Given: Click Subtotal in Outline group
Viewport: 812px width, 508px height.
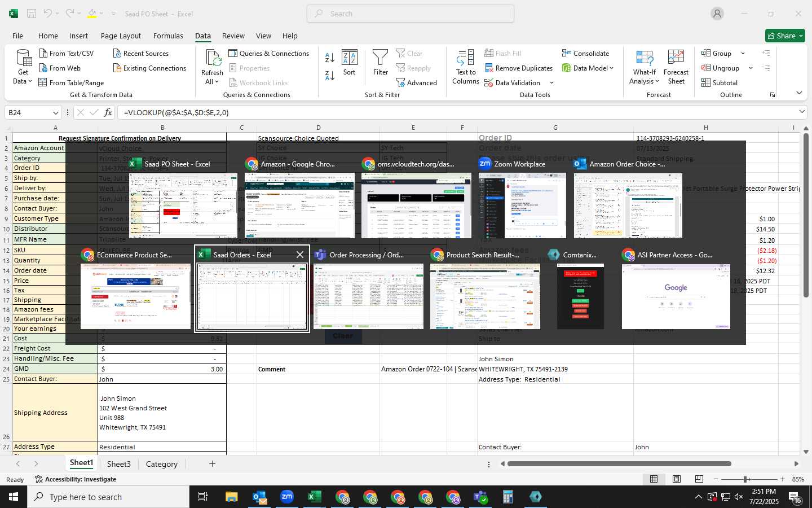Looking at the screenshot, I should 720,82.
